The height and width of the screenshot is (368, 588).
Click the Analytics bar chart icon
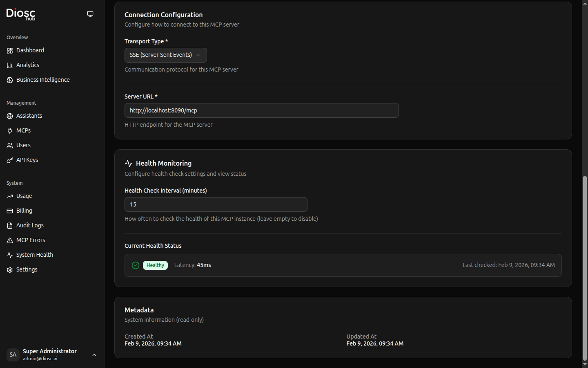(10, 65)
